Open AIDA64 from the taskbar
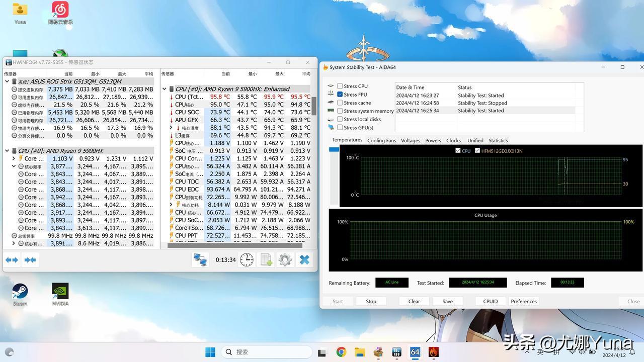 [415, 352]
